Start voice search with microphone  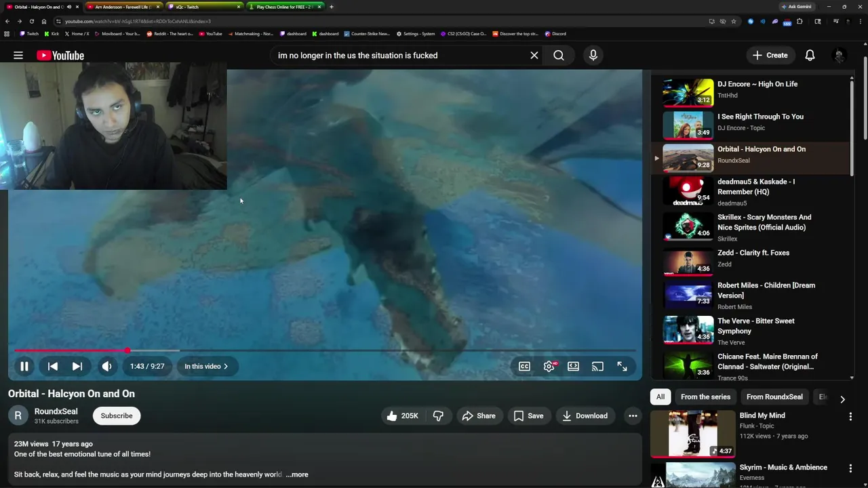(x=593, y=56)
